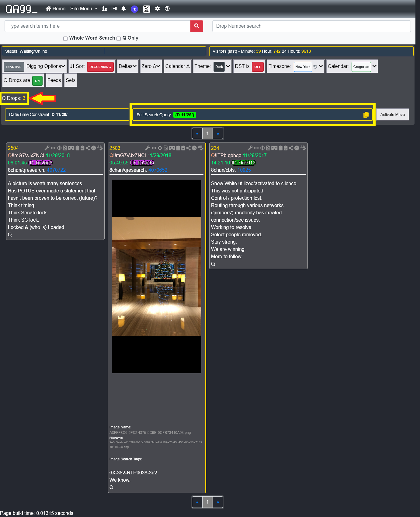Screen dimensions: 420x517
Task: Click the red search magnifier button
Action: point(196,26)
